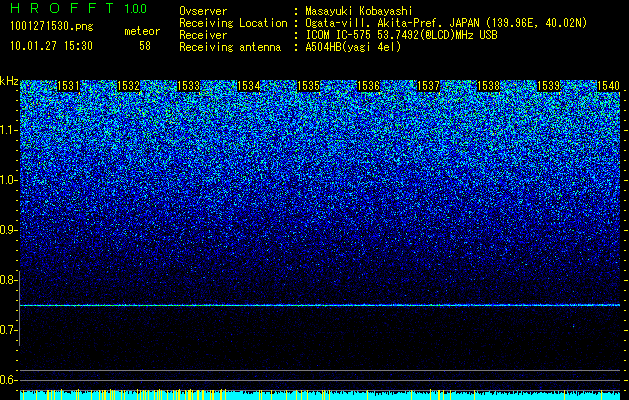Click the 1531 time marker

pyautogui.click(x=68, y=86)
